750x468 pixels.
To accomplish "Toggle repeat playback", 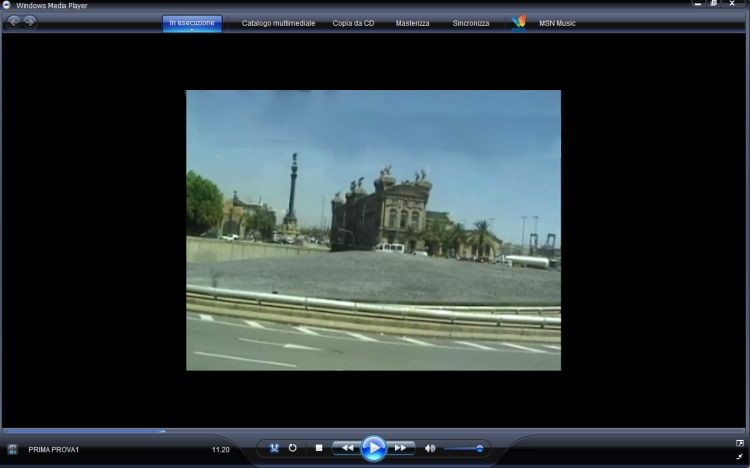I will click(293, 448).
